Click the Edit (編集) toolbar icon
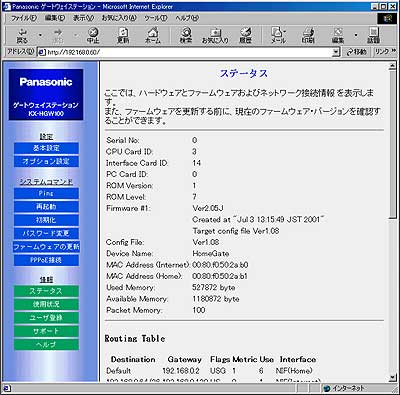Viewport: 400px width, 395px height. (338, 36)
